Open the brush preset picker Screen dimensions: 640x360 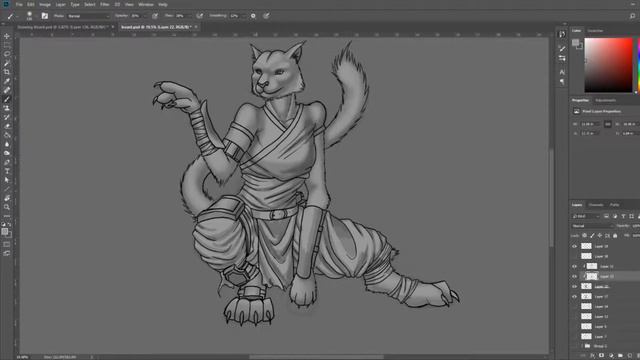pos(29,16)
